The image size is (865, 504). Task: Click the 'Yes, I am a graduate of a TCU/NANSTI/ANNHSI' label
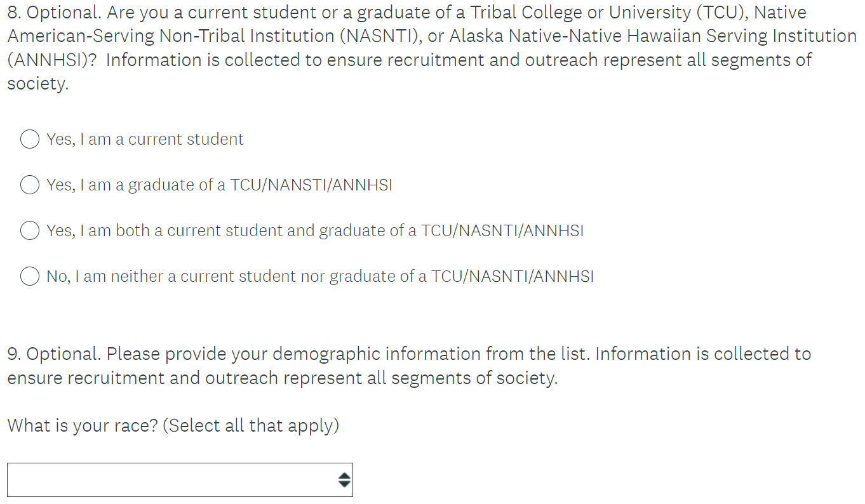coord(219,185)
